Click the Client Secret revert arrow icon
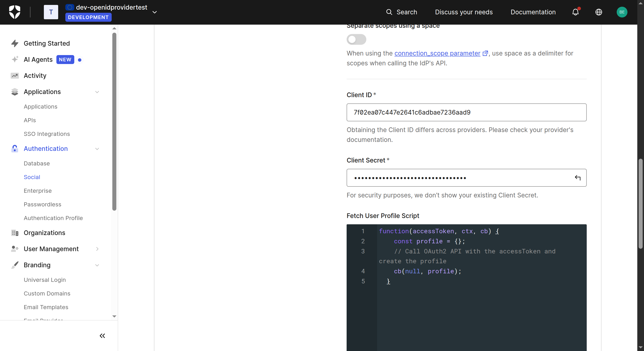644x351 pixels. tap(578, 178)
